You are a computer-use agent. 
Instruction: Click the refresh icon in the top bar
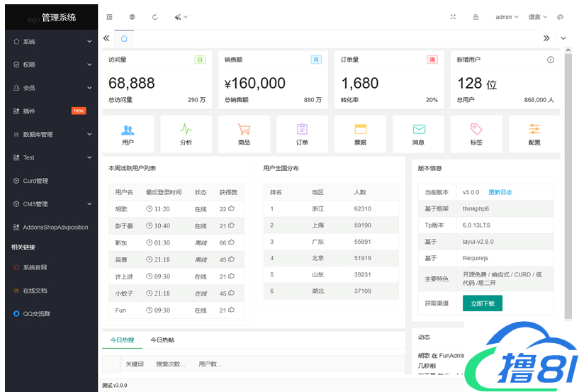[x=155, y=17]
